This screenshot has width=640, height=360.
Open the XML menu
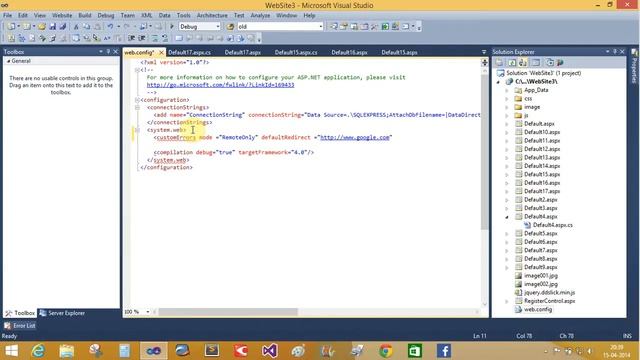point(147,16)
